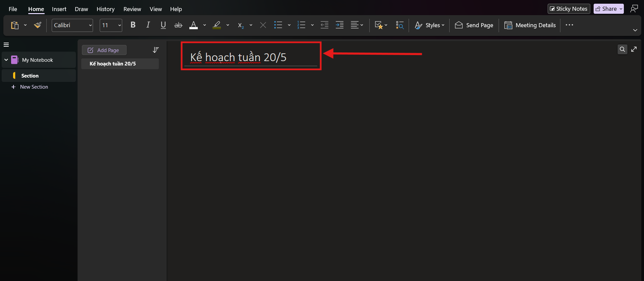Increase the indent level
This screenshot has height=281, width=644.
(x=339, y=25)
